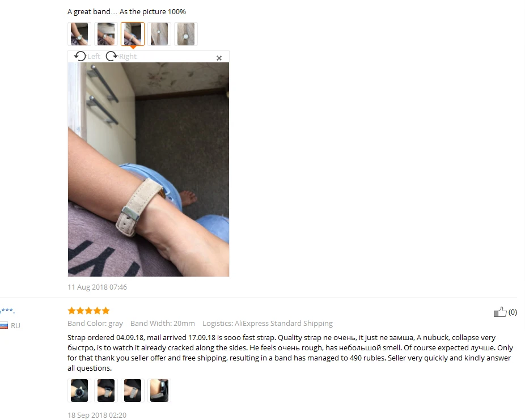Click the five-star rating
The height and width of the screenshot is (420, 525).
click(88, 311)
